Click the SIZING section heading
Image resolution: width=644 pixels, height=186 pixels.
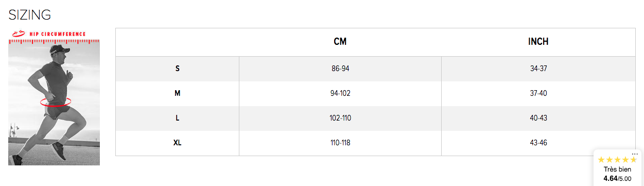click(x=30, y=15)
